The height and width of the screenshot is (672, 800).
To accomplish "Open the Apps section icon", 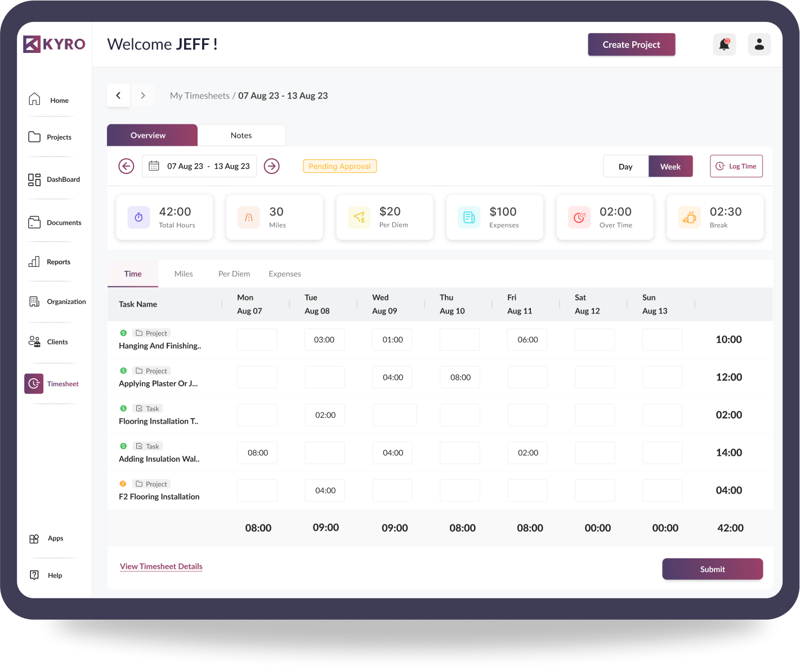I will (34, 538).
